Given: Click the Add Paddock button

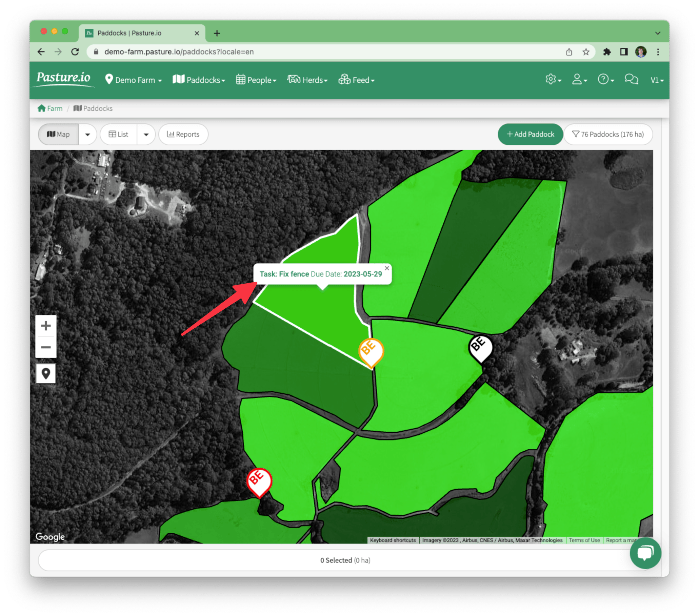Looking at the screenshot, I should point(530,134).
